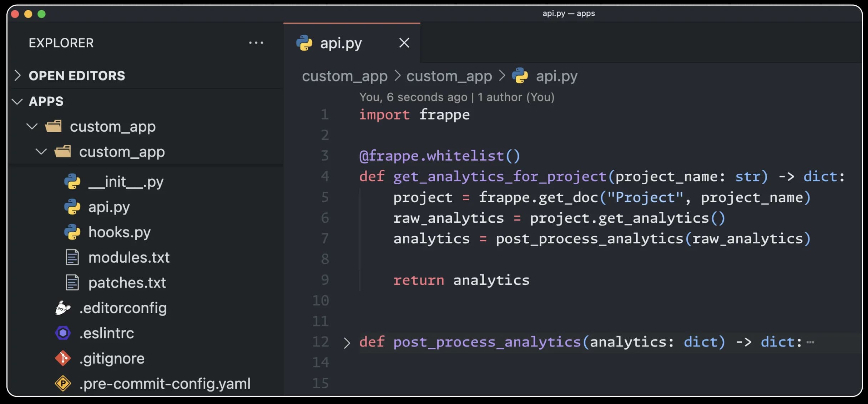Click the top-level custom_app folder icon
The width and height of the screenshot is (868, 404).
point(54,126)
